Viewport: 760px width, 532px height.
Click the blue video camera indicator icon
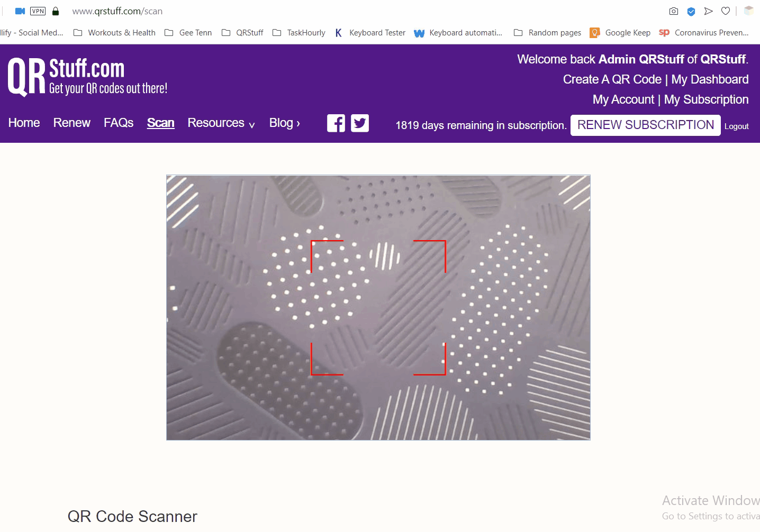point(20,11)
